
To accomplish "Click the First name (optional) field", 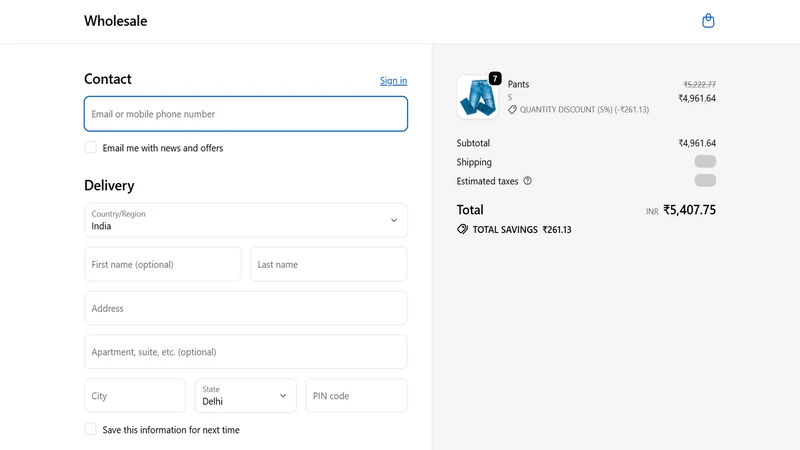I will (x=163, y=264).
